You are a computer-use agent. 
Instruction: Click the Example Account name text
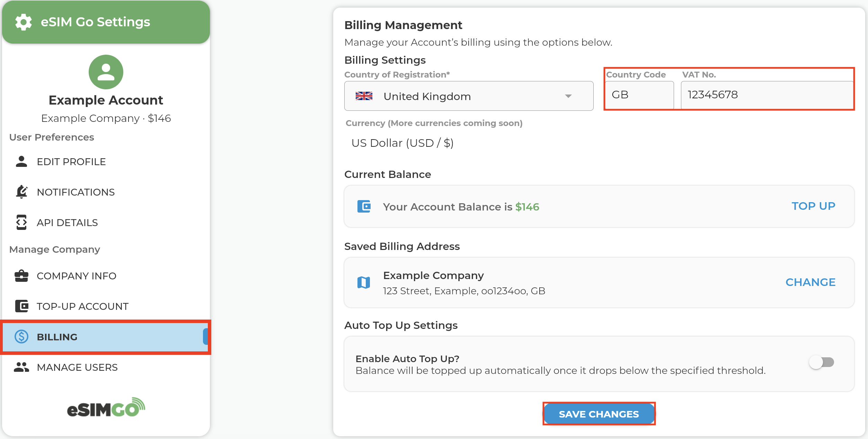tap(106, 100)
